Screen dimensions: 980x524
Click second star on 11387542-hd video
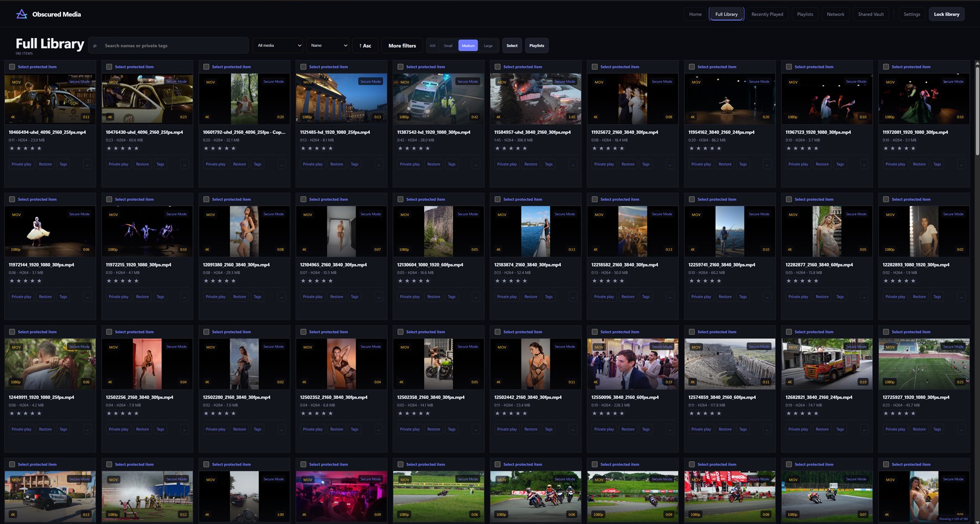coord(407,148)
